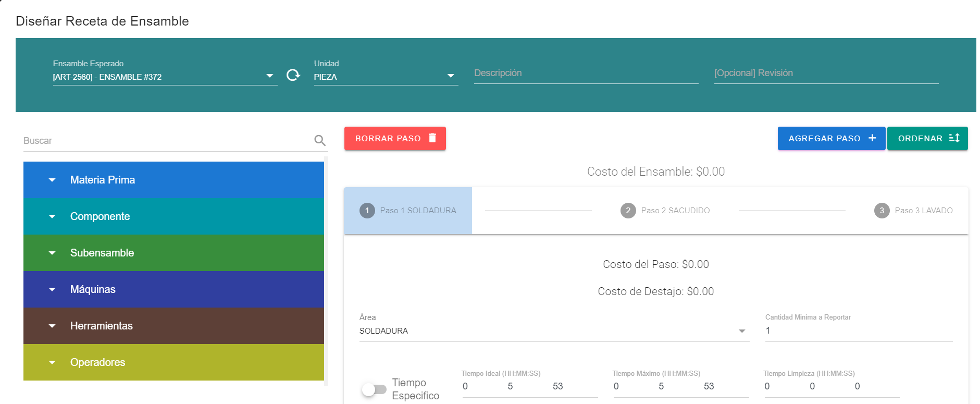
Task: Expand the Herramientas category
Action: tap(52, 326)
